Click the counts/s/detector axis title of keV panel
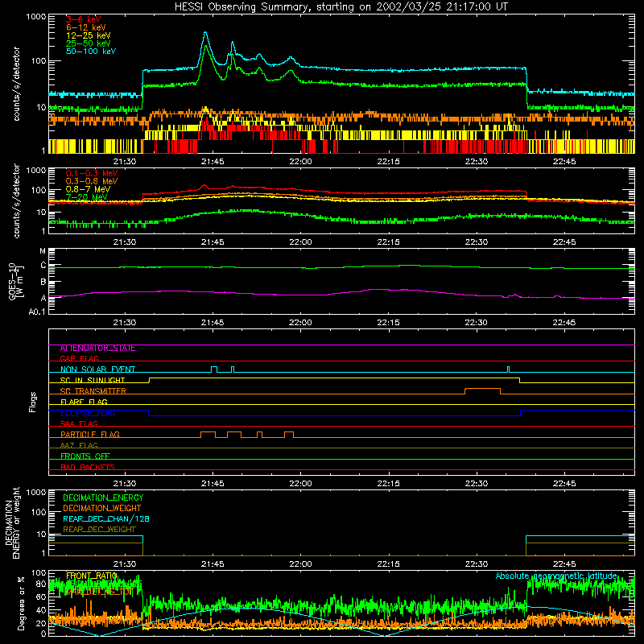Viewport: 644px width, 644px height. [x=16, y=84]
